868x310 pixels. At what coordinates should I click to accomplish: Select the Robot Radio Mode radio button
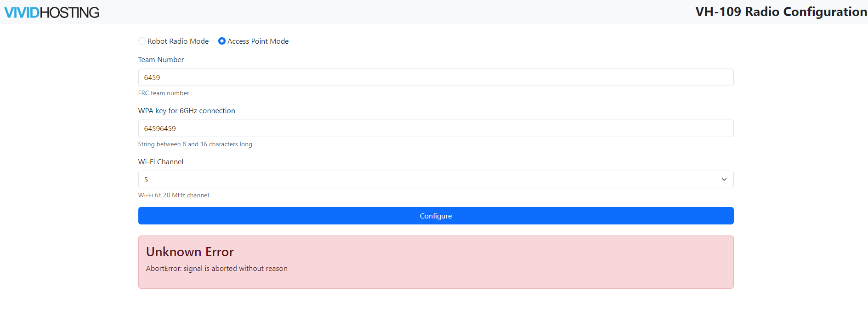pyautogui.click(x=142, y=41)
